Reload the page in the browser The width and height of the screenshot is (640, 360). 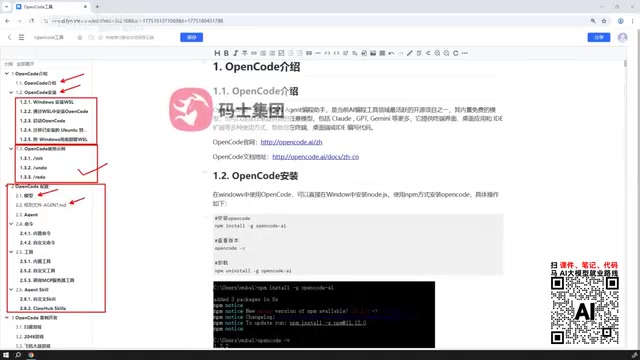click(32, 21)
